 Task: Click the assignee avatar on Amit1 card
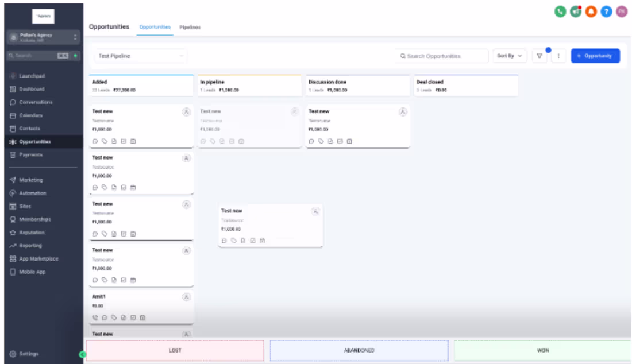[186, 297]
